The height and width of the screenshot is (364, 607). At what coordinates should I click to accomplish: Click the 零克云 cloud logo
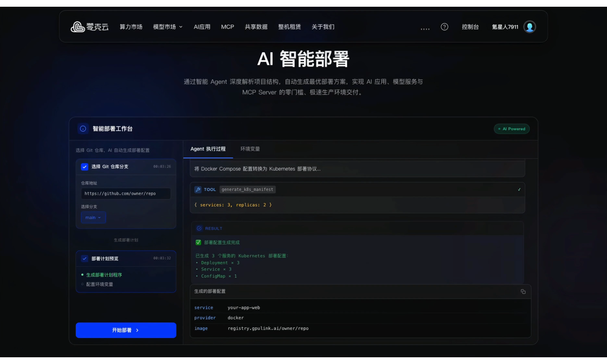coord(78,27)
